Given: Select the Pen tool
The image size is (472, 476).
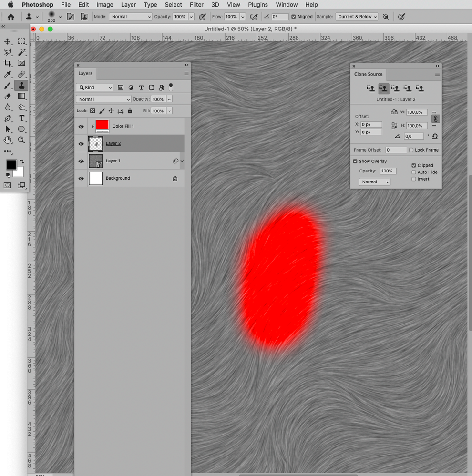Looking at the screenshot, I should [x=8, y=118].
